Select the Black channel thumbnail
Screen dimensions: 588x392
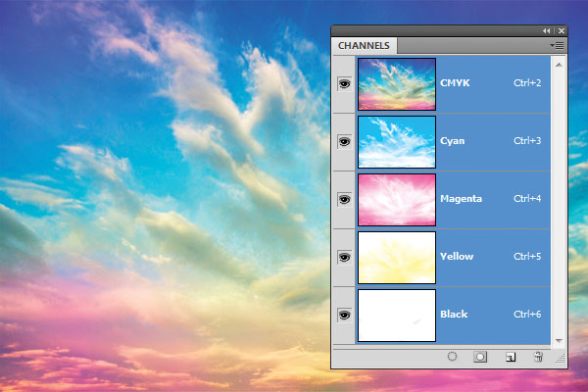397,316
